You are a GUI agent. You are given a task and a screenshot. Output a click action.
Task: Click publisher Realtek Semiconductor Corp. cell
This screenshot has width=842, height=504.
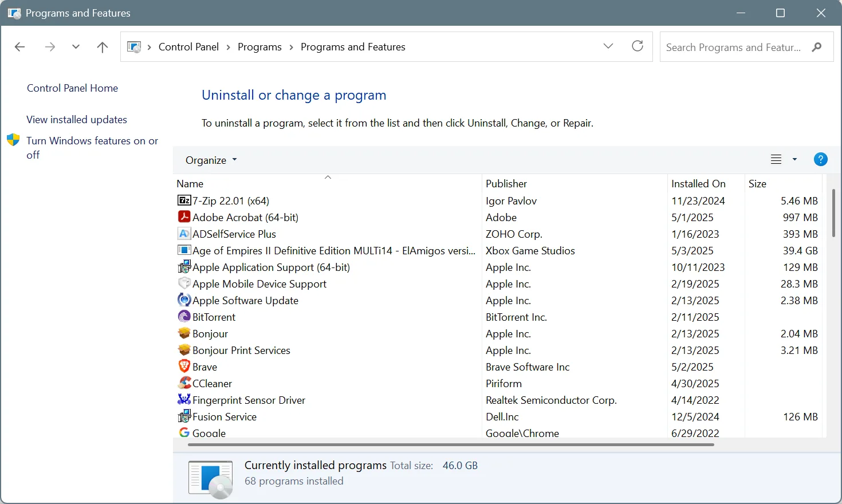551,400
